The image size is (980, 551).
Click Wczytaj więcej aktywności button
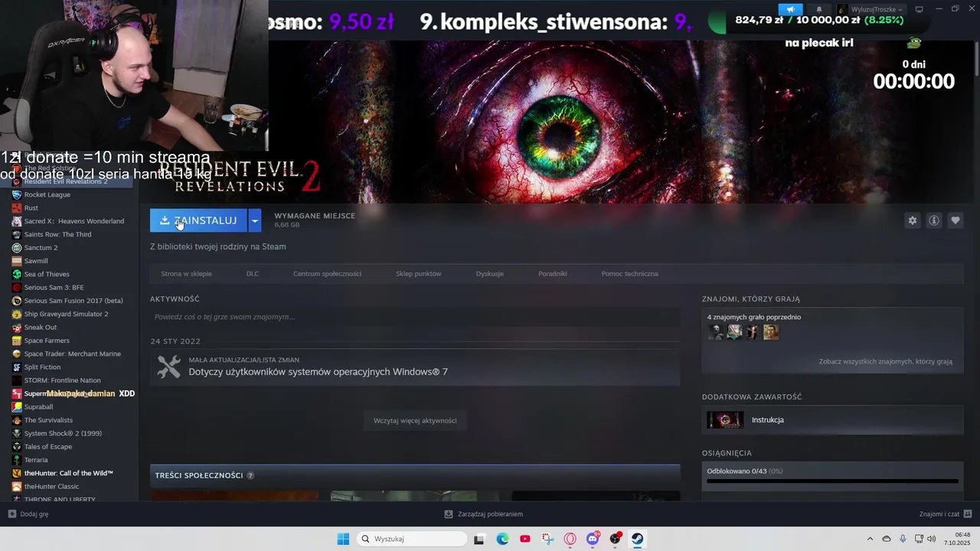coord(415,420)
